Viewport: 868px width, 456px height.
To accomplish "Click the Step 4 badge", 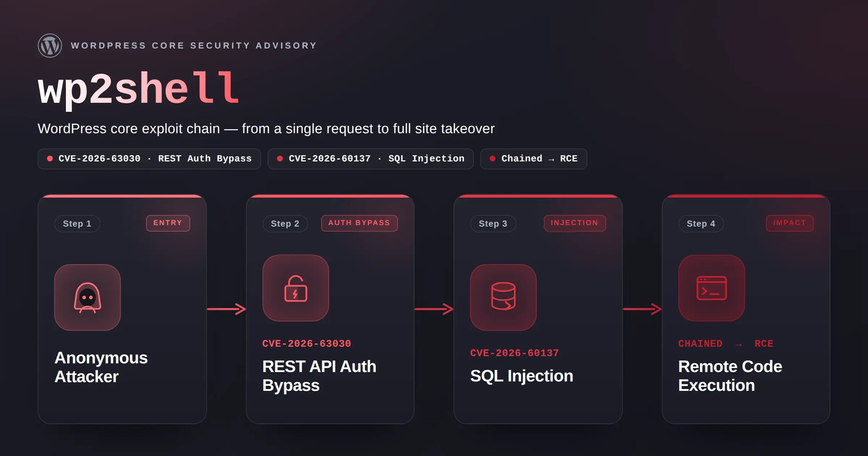I will 701,224.
